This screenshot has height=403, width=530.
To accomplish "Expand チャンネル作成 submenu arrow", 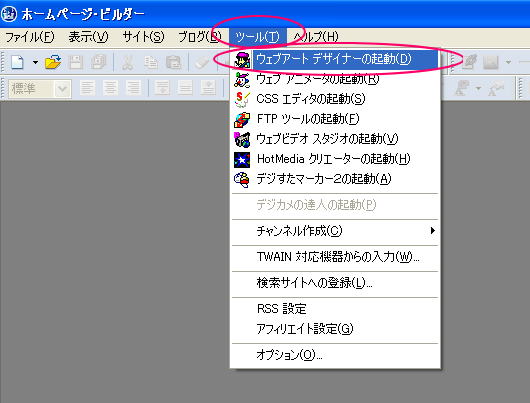I will [x=433, y=231].
